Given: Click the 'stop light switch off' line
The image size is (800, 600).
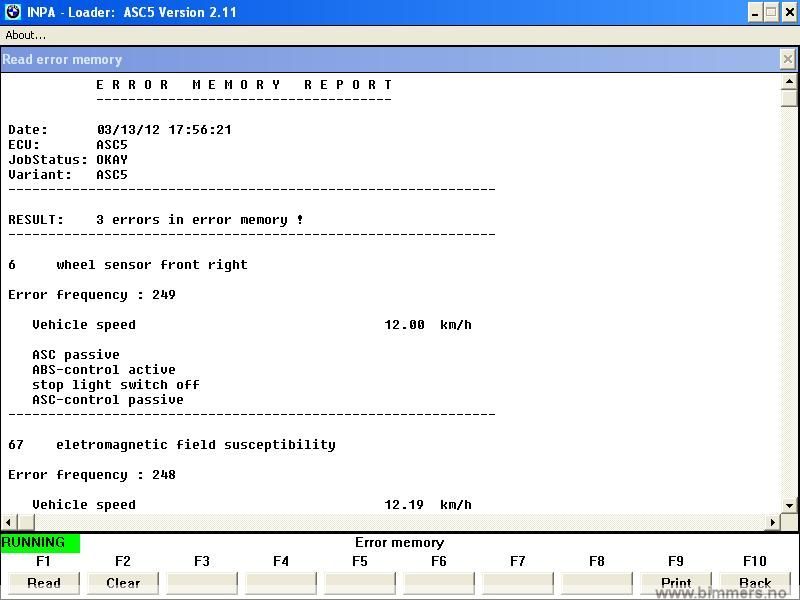Looking at the screenshot, I should tap(116, 385).
